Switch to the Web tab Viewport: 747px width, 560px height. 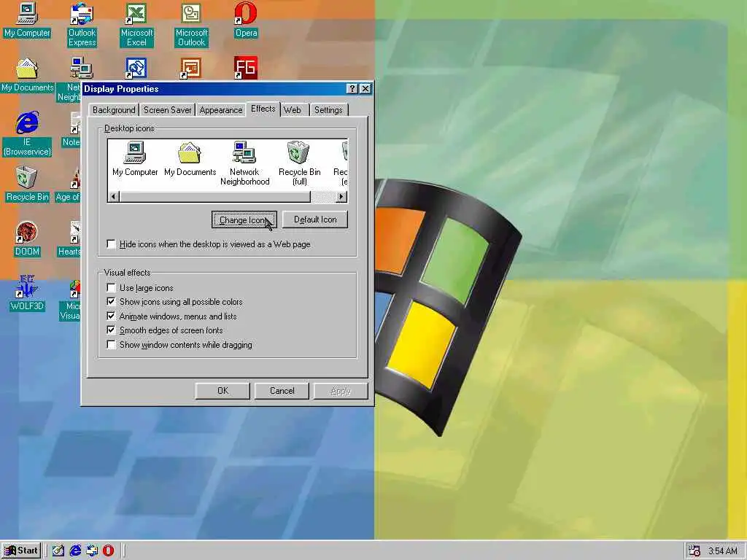(293, 110)
